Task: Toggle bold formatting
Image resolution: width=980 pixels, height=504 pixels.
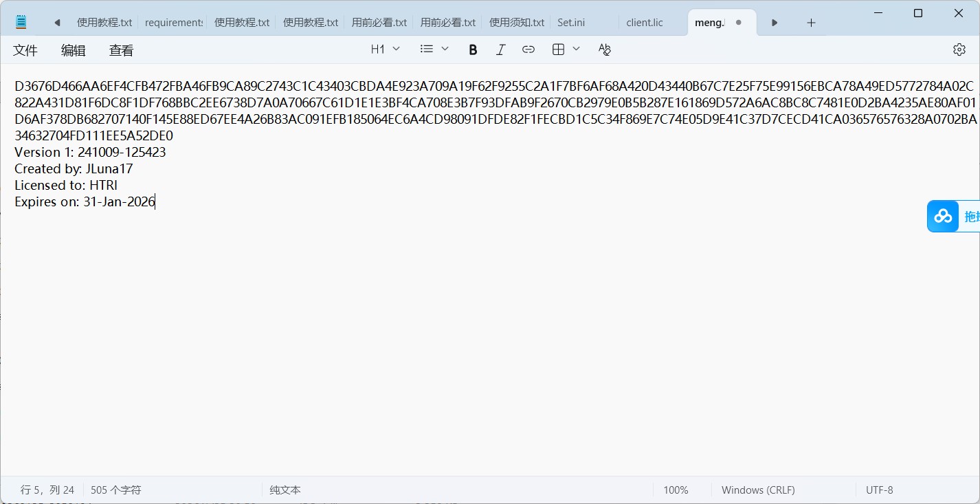Action: (473, 50)
